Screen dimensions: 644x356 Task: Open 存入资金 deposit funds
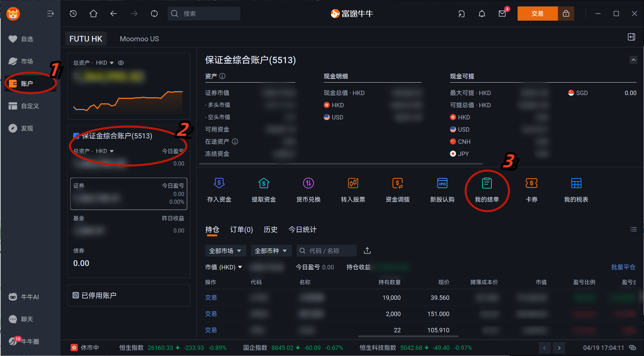pyautogui.click(x=219, y=190)
